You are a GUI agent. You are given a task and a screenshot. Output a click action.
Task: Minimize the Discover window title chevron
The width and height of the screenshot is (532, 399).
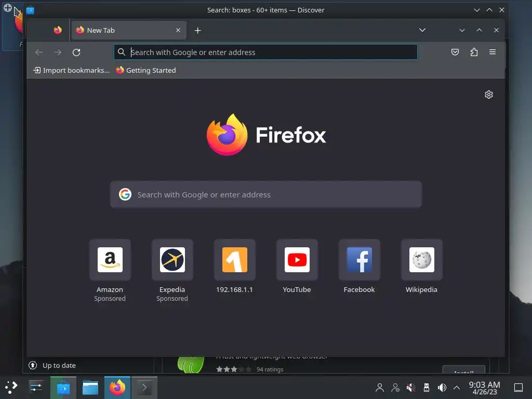(477, 10)
